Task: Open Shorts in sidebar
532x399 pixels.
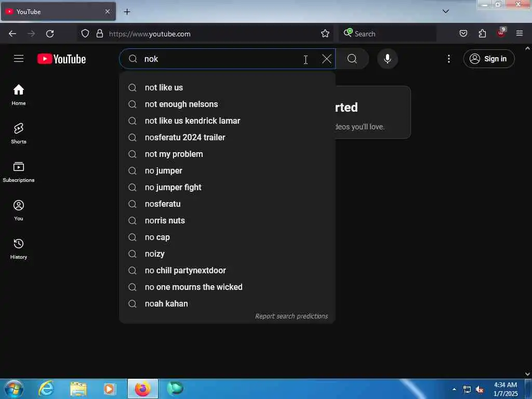Action: (x=19, y=134)
